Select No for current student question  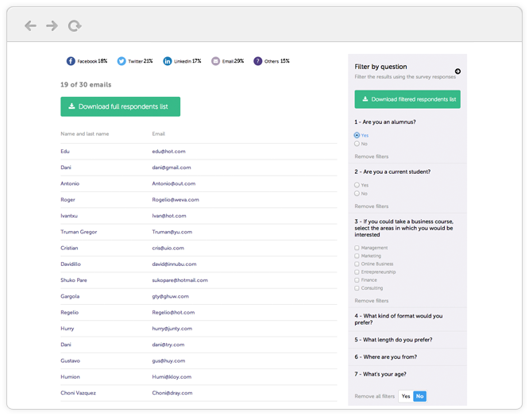coord(357,194)
